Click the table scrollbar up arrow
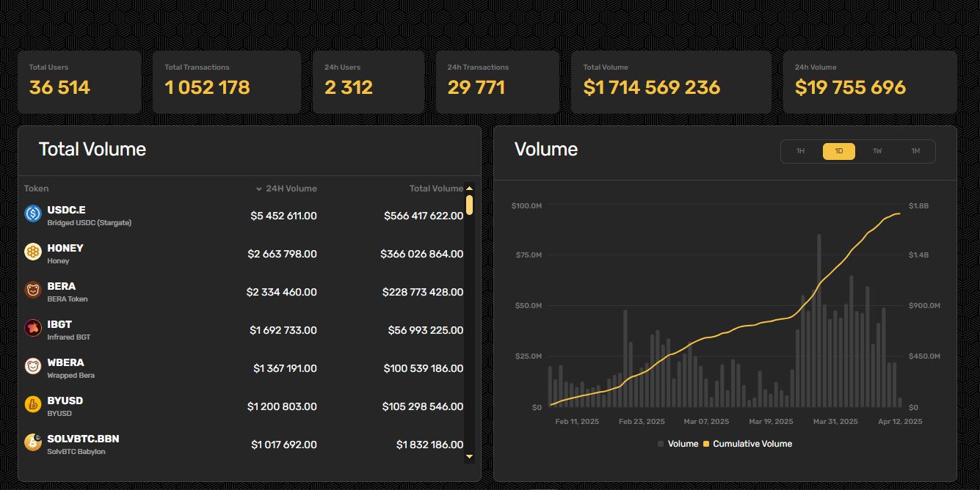The width and height of the screenshot is (980, 490). (x=470, y=189)
